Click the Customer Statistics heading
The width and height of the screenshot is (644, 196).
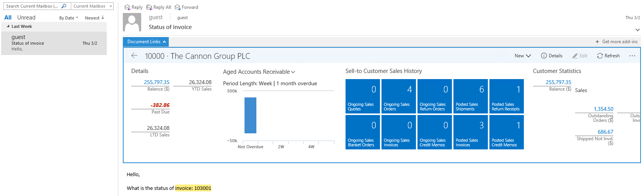[x=557, y=71]
